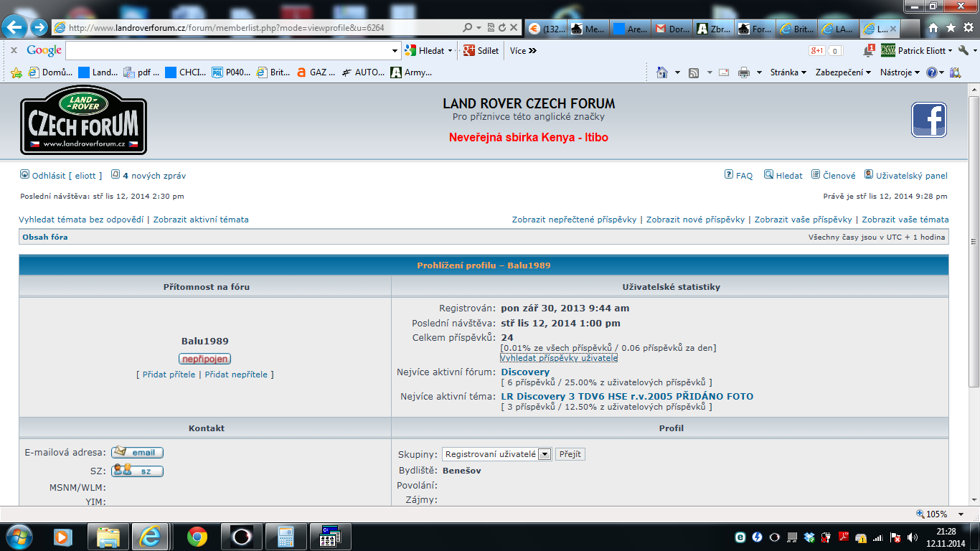Open the Zobrazit nepřečtené příspěvky link

[x=574, y=220]
